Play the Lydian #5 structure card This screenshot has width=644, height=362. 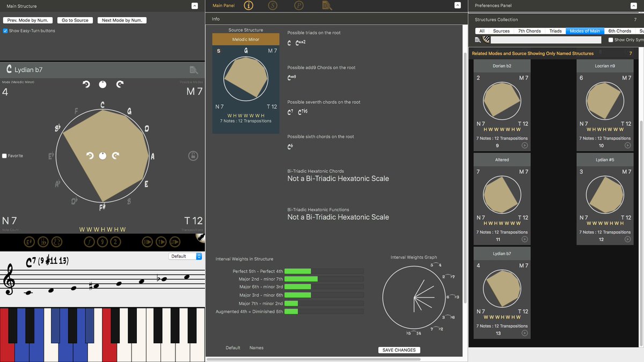click(627, 239)
